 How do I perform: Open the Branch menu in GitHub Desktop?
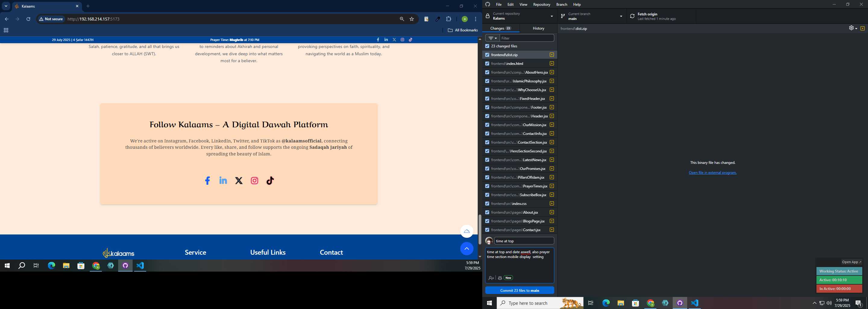click(x=561, y=5)
